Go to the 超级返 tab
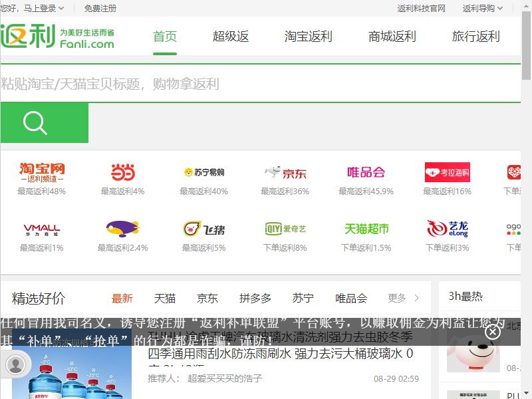The image size is (532, 399). click(231, 37)
